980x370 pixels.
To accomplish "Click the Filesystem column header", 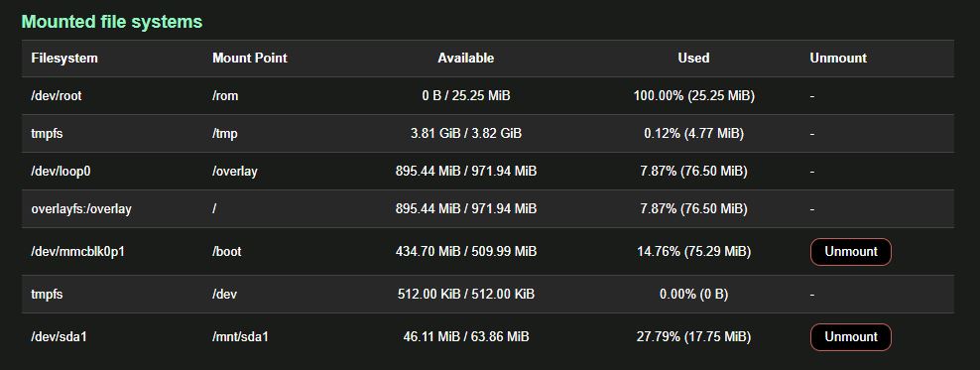I will click(x=64, y=59).
